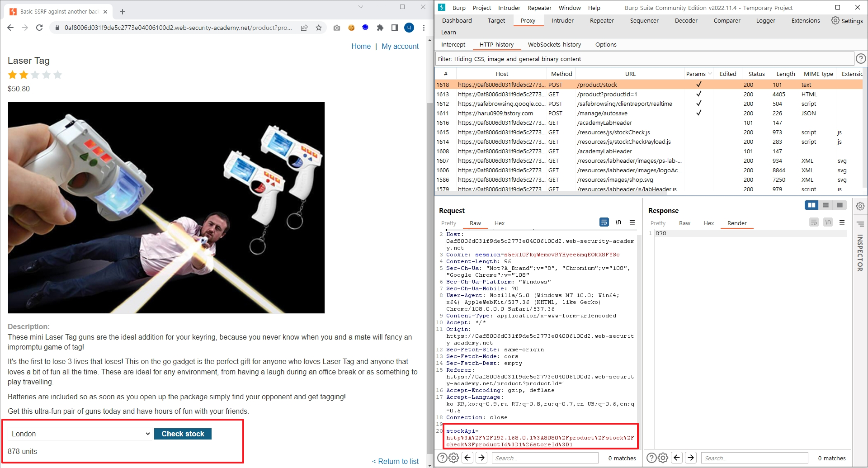This screenshot has height=468, width=868.
Task: Click the Request search field
Action: pos(545,458)
